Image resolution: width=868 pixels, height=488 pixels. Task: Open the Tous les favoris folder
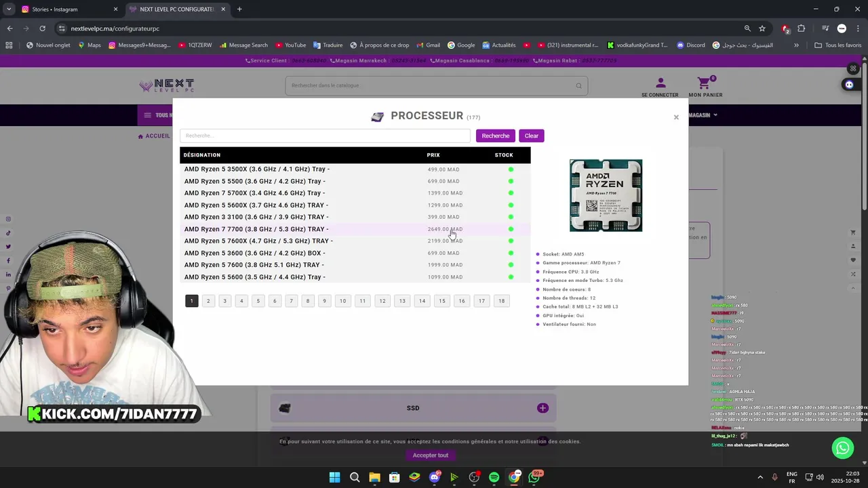(837, 45)
